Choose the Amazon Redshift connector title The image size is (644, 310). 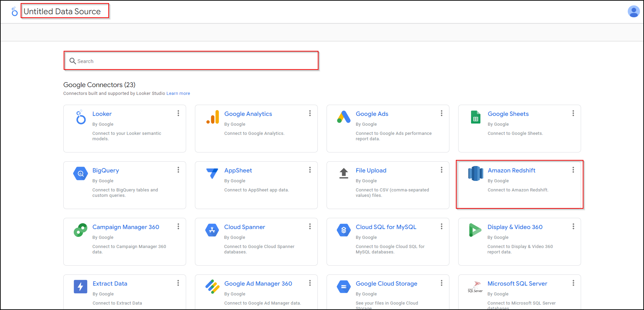511,170
